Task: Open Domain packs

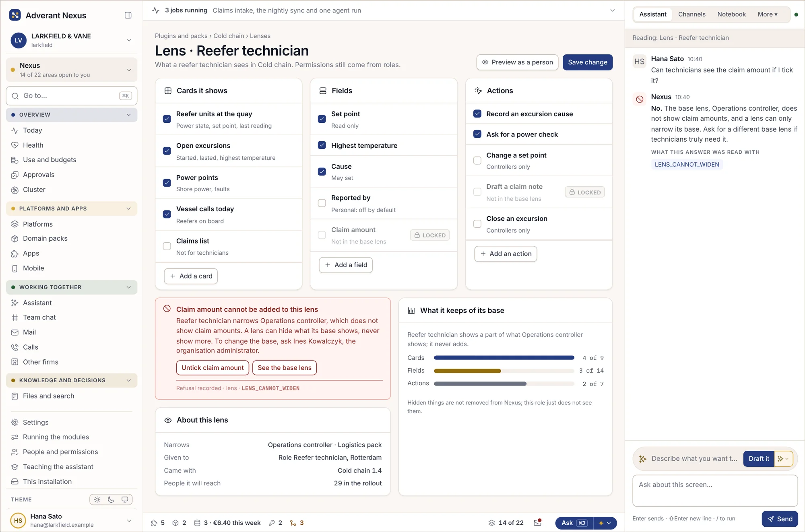Action: [x=45, y=239]
